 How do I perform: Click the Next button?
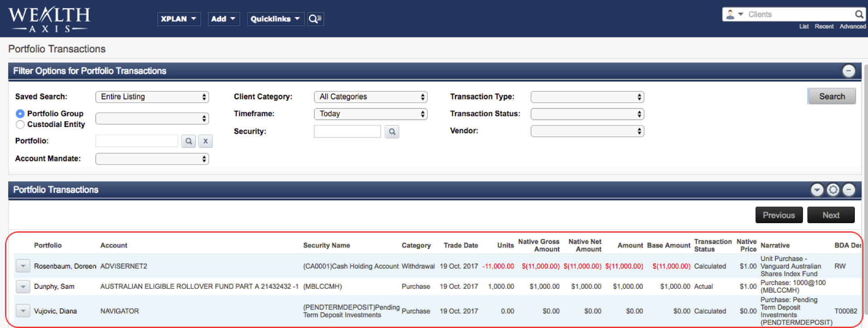[x=831, y=215]
